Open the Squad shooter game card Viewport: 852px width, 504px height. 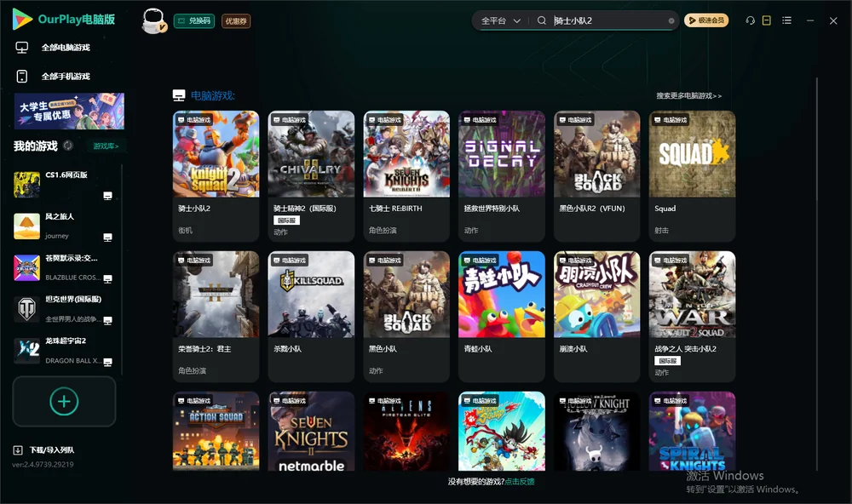692,176
